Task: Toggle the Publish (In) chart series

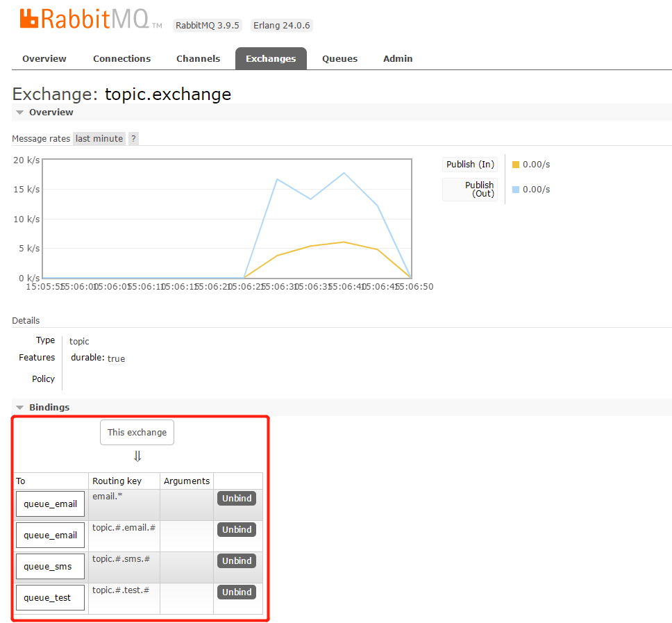Action: (470, 164)
